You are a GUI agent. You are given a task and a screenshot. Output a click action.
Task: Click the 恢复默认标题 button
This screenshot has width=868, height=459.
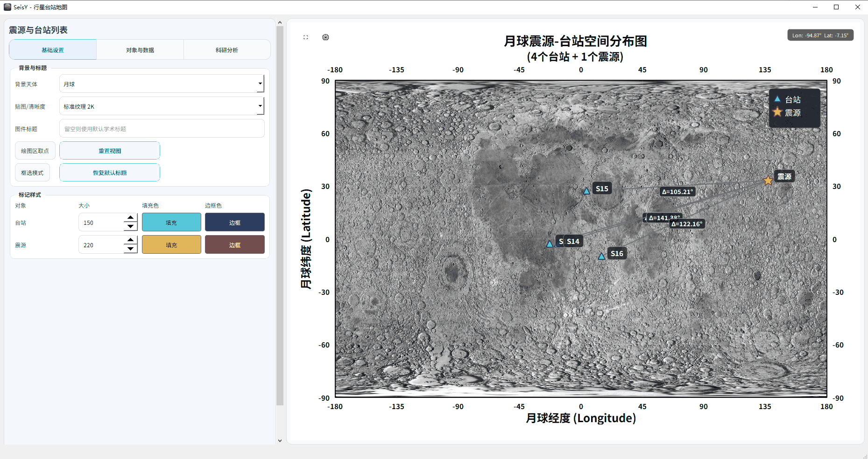[110, 173]
